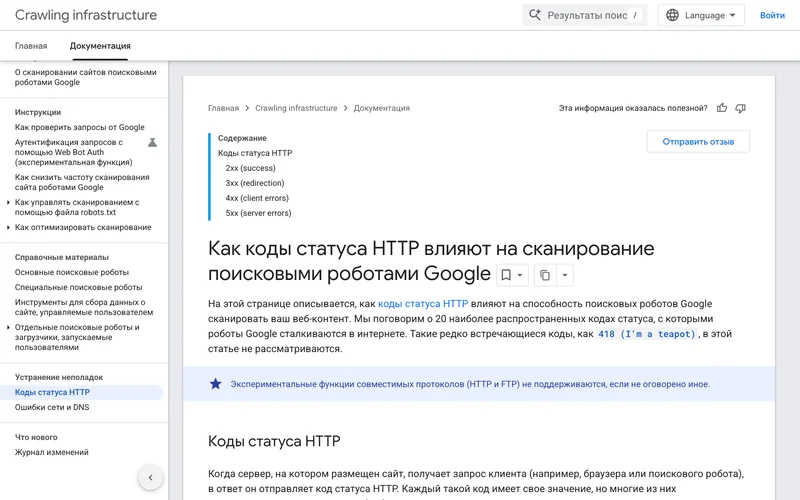The height and width of the screenshot is (500, 800).
Task: Open 'Журнал изменений' in sidebar
Action: [x=52, y=452]
